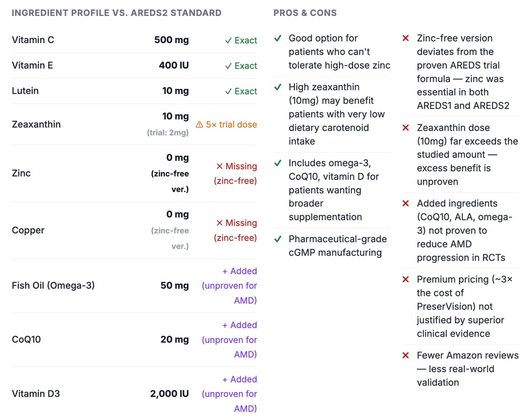Click the red X beside fewer Amazon reviews
The image size is (526, 420).
[x=406, y=355]
